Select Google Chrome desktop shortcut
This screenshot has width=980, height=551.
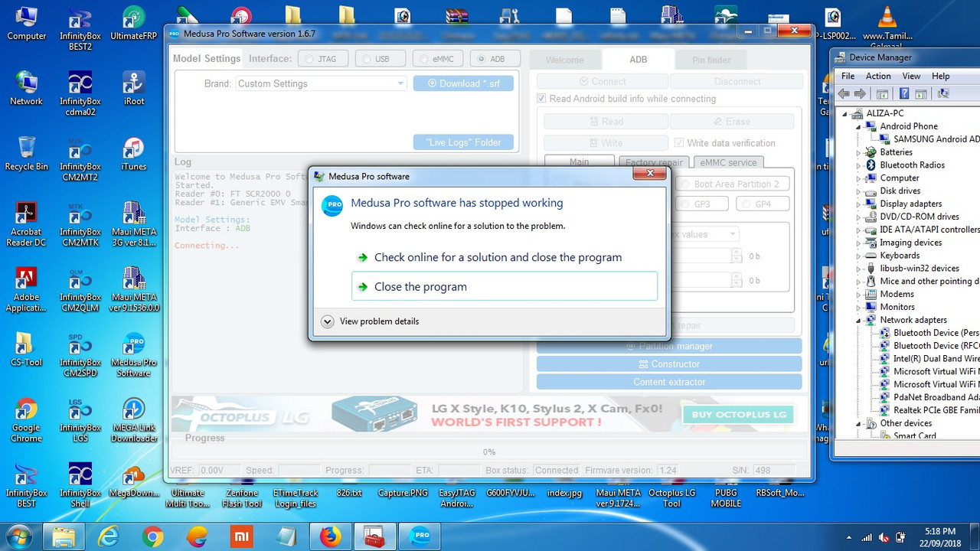pos(26,419)
